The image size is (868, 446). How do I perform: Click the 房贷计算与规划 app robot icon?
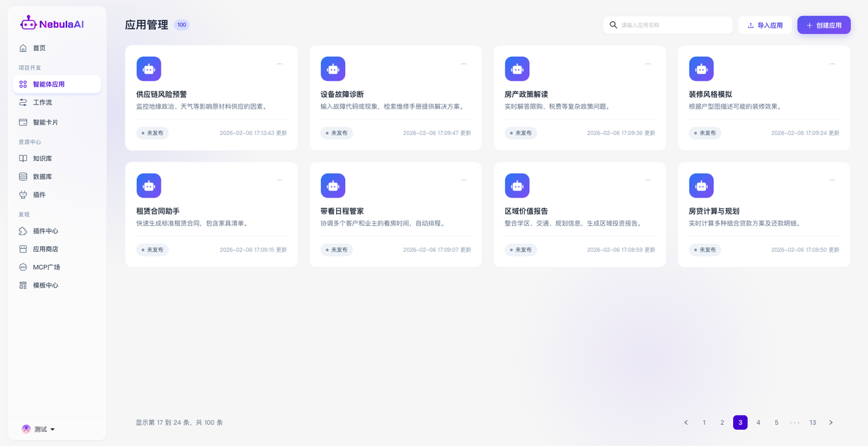pyautogui.click(x=701, y=185)
